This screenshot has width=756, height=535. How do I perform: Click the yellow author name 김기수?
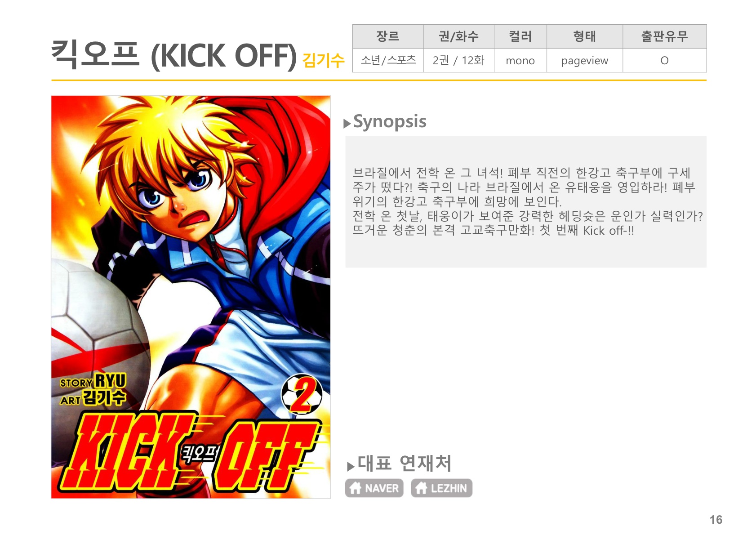(324, 60)
